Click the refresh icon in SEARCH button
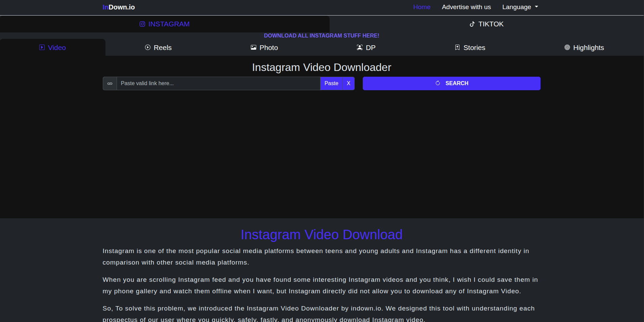This screenshot has width=644, height=322. (x=438, y=83)
